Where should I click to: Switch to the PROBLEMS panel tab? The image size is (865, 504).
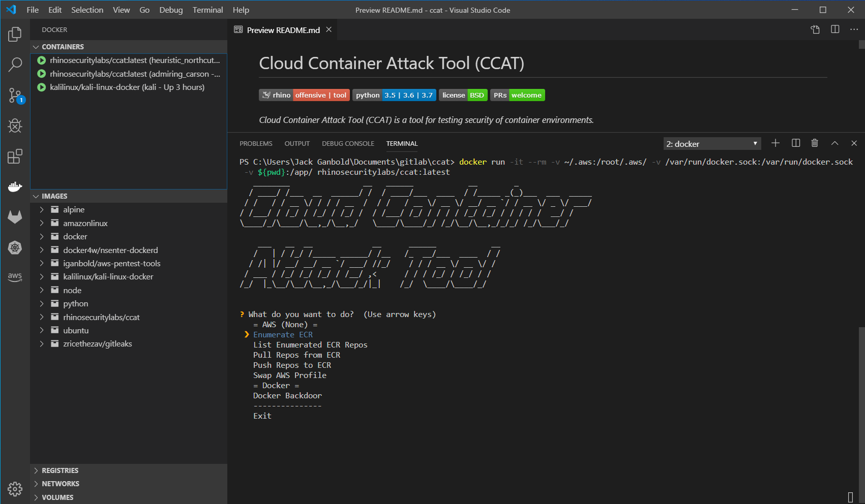tap(256, 144)
